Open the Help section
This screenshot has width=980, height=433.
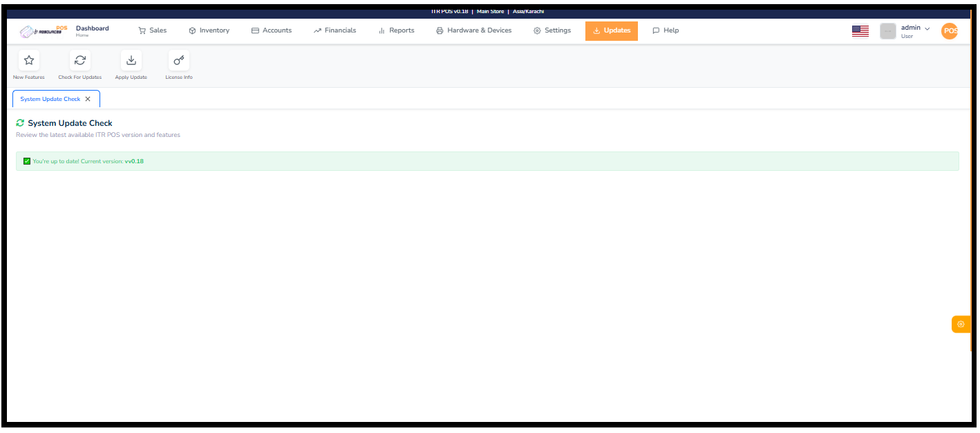(x=665, y=30)
